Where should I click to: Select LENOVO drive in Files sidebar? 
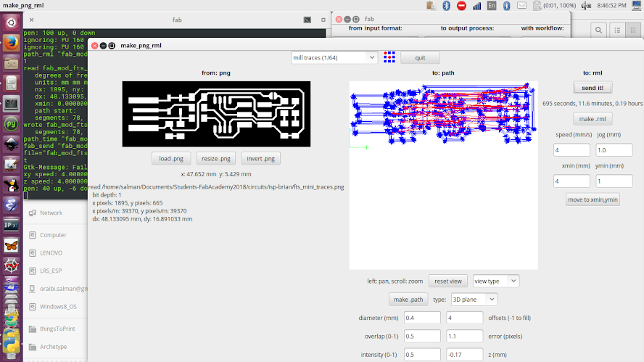pos(51,252)
